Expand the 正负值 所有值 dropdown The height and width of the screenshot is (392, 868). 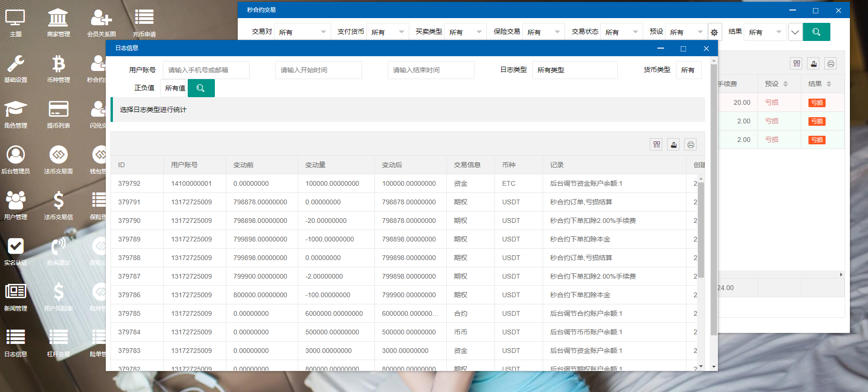(x=175, y=88)
